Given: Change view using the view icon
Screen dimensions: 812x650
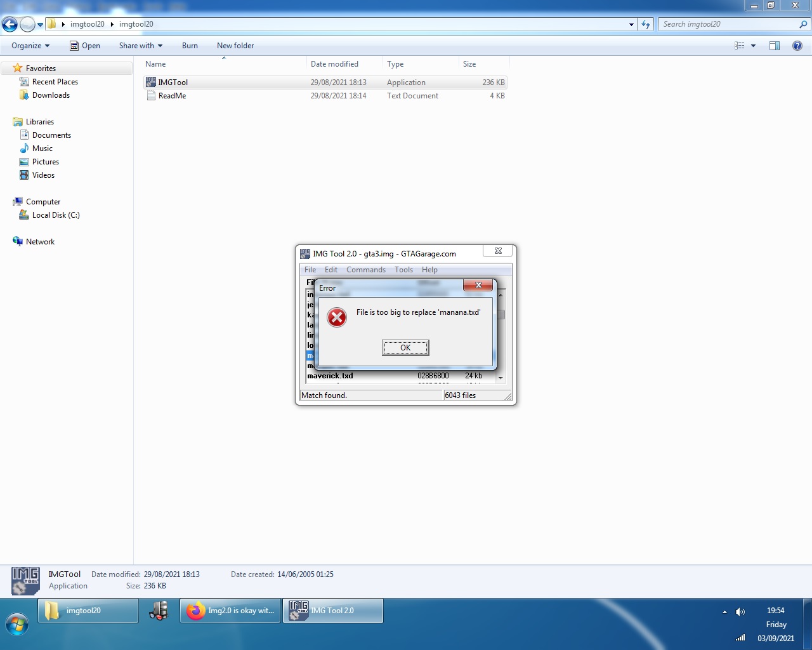Looking at the screenshot, I should coord(740,46).
